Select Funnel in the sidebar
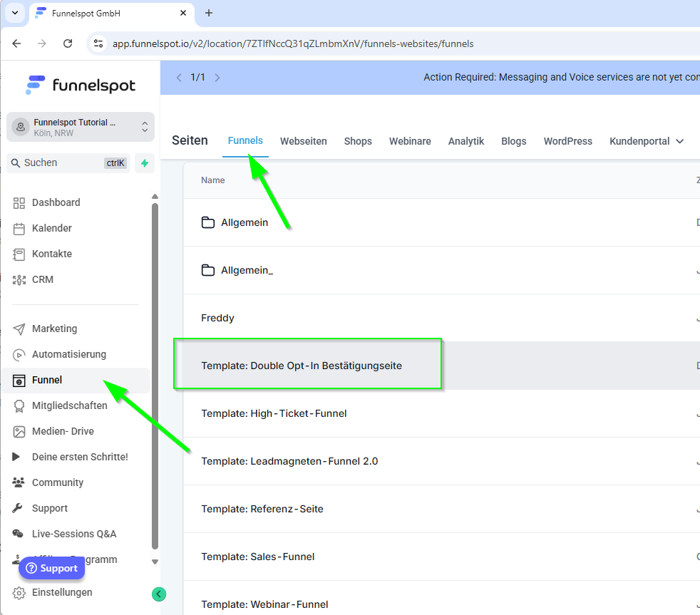This screenshot has height=615, width=700. pyautogui.click(x=76, y=381)
